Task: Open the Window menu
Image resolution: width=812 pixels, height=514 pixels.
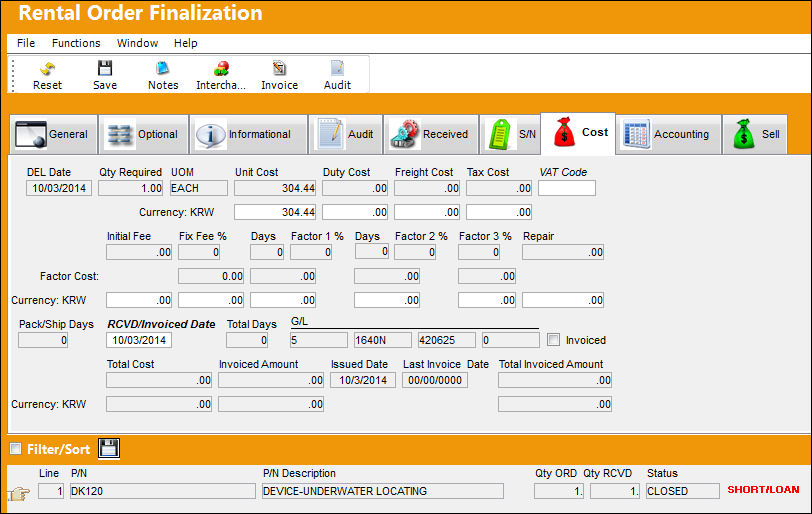Action: 137,43
